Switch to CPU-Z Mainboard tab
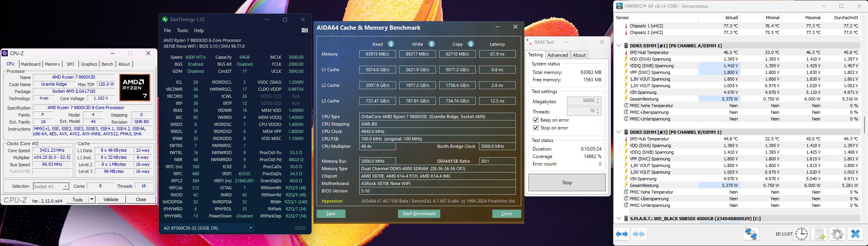The width and height of the screenshot is (868, 246). [31, 64]
